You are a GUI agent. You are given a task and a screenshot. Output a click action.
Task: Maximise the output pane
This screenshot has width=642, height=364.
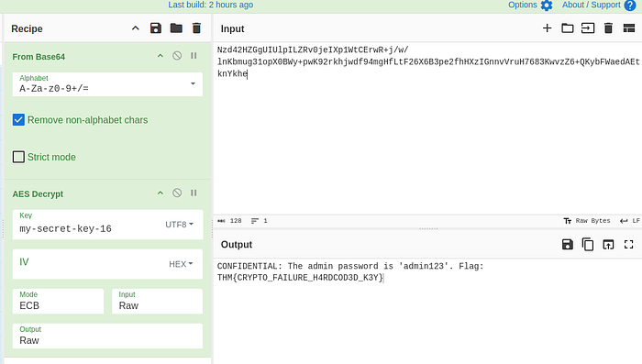pos(629,245)
